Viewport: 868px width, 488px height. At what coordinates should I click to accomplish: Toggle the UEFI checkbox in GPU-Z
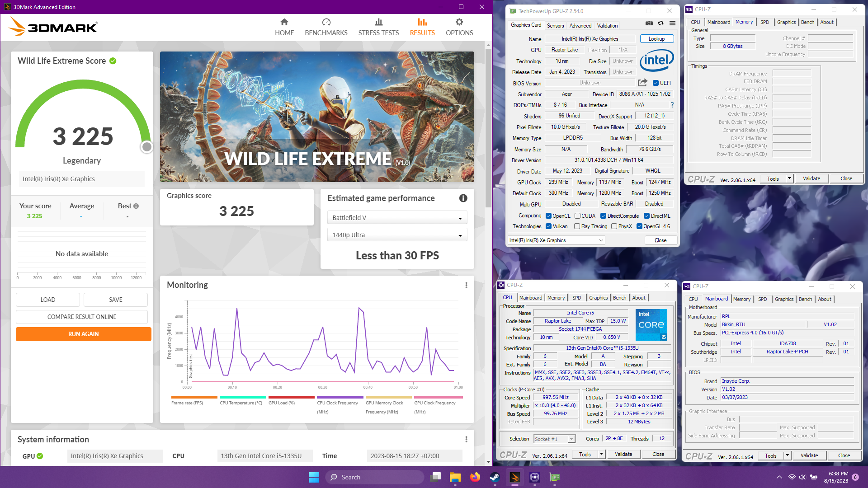point(656,83)
